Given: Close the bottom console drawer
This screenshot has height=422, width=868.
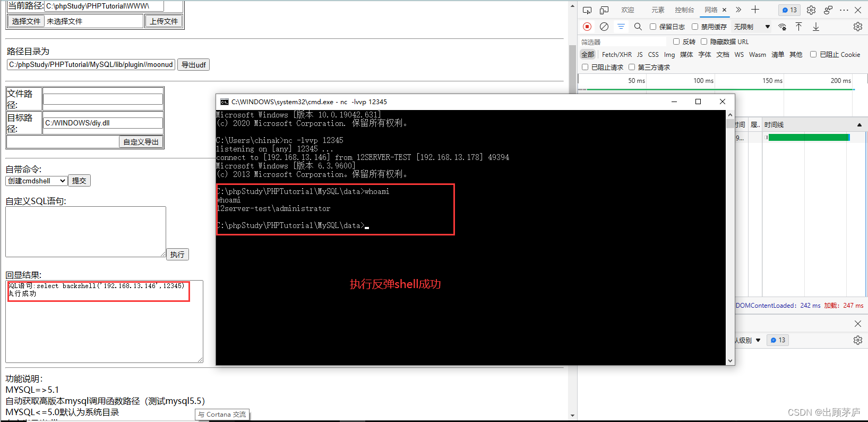Looking at the screenshot, I should [858, 324].
